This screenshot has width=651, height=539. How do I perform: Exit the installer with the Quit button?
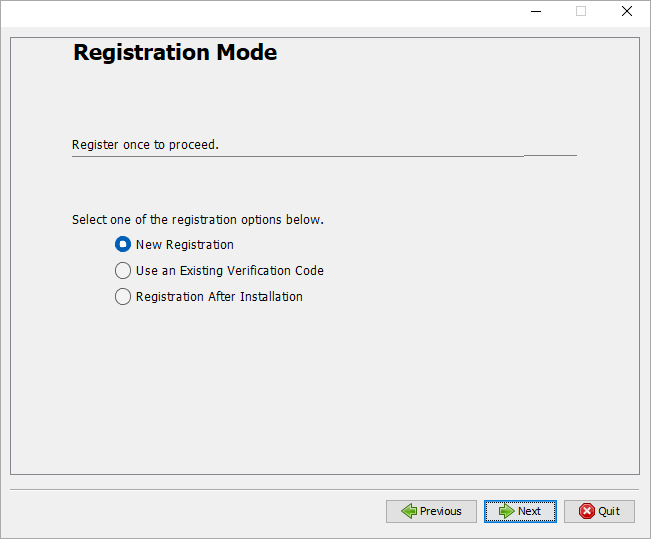[x=599, y=511]
